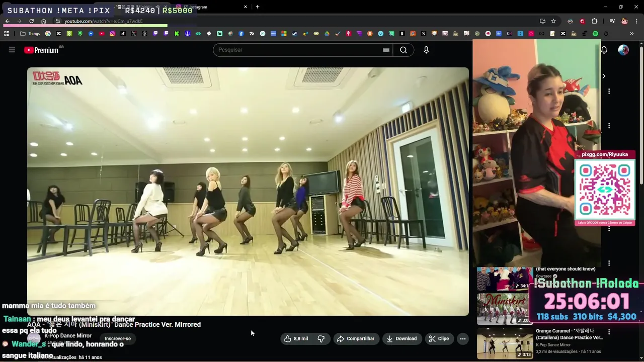Screen dimensions: 644x362
Task: Open the X (Twitter) bookmark
Action: [134, 34]
